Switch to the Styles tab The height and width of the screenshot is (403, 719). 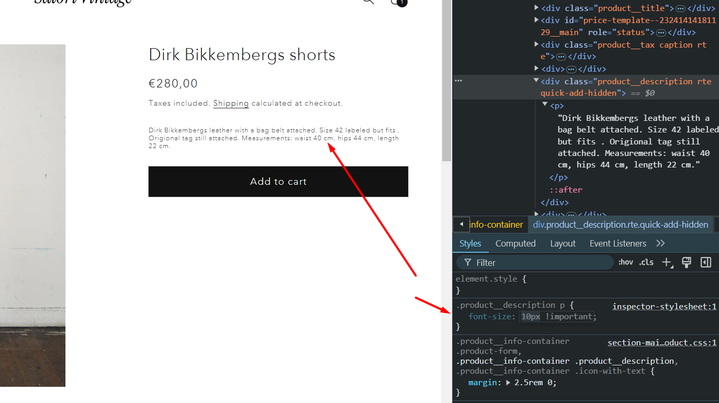(470, 244)
